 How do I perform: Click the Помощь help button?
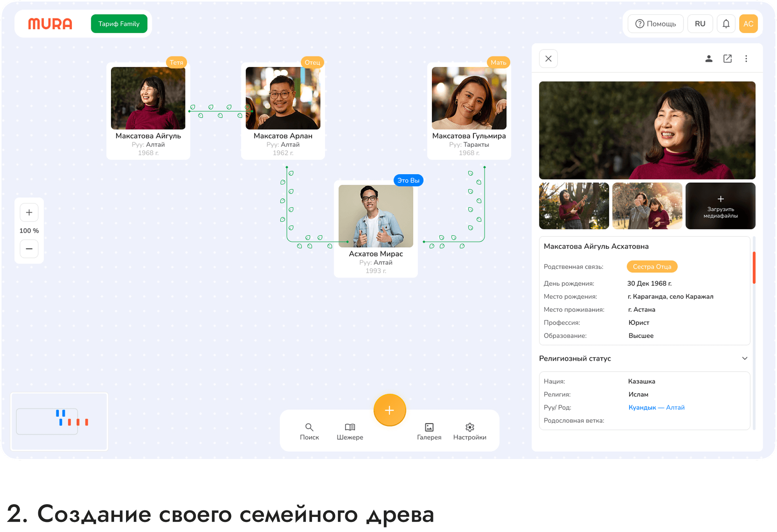[656, 24]
